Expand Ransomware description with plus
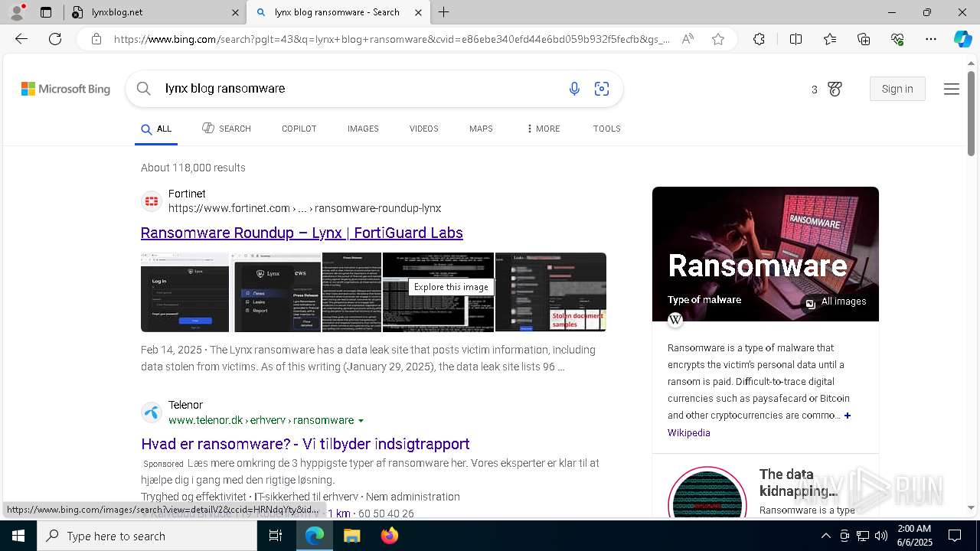 [x=848, y=416]
